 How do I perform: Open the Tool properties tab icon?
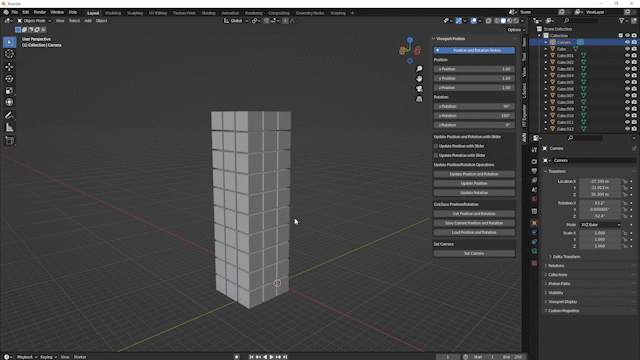[x=534, y=150]
